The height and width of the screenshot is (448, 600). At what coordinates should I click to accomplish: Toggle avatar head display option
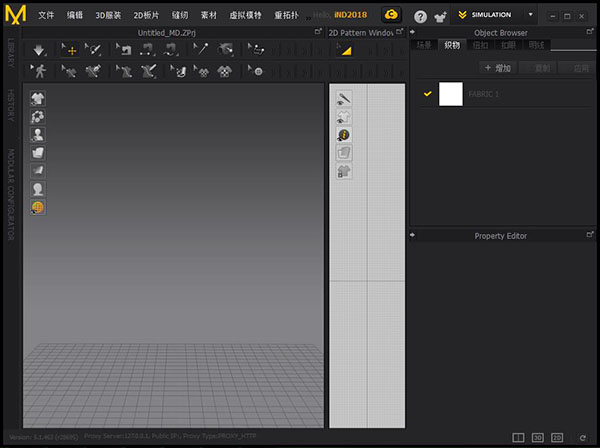38,189
